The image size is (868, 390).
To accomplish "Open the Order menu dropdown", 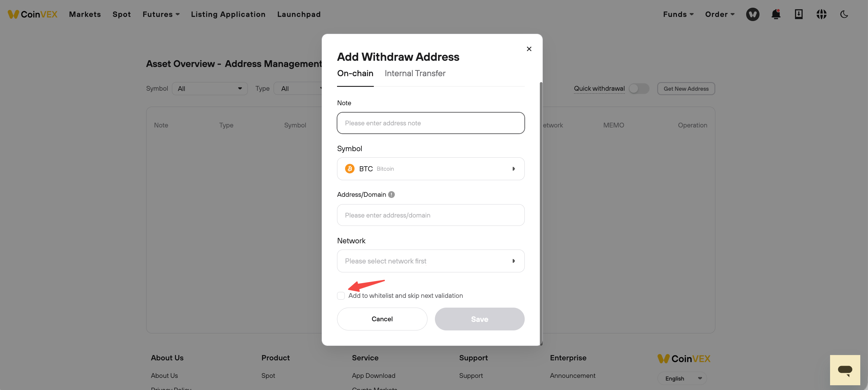I will tap(719, 14).
